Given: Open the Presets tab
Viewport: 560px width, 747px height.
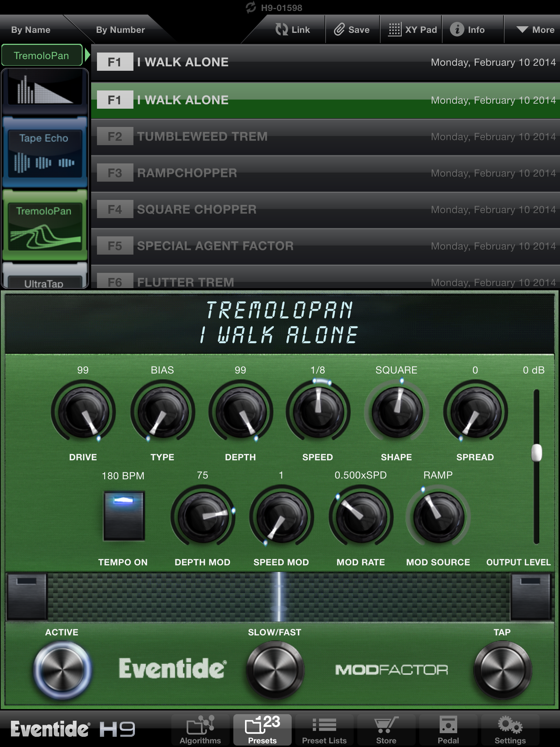Looking at the screenshot, I should (262, 729).
